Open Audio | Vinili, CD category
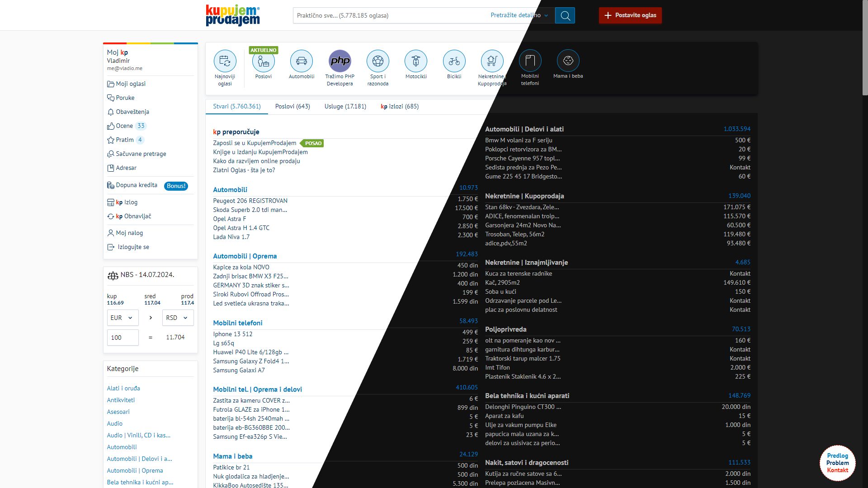 [138, 436]
